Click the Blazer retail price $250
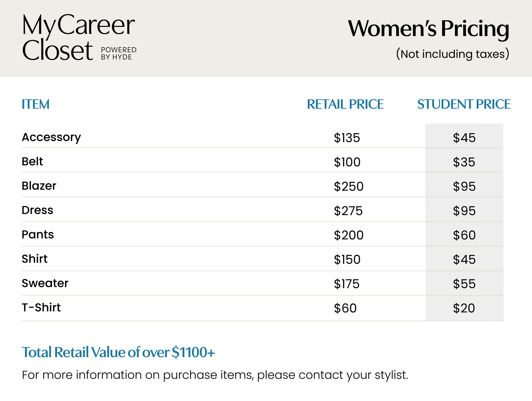The height and width of the screenshot is (401, 532). pyautogui.click(x=349, y=186)
